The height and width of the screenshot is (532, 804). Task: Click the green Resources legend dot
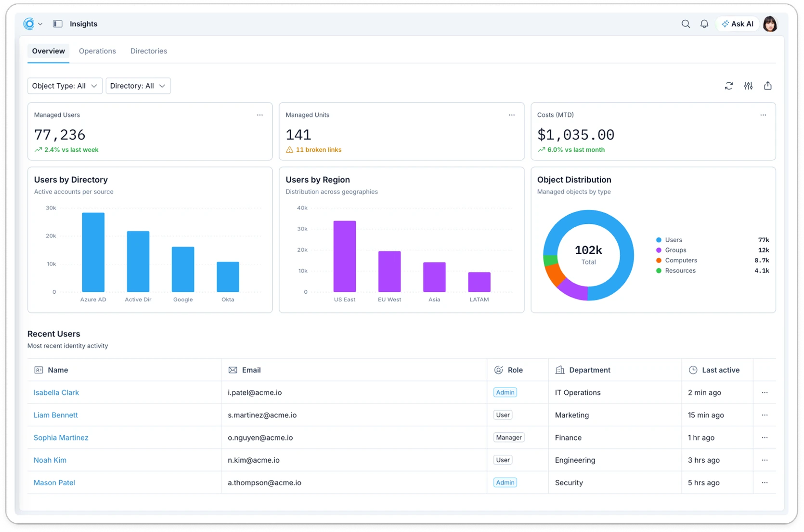(x=659, y=271)
